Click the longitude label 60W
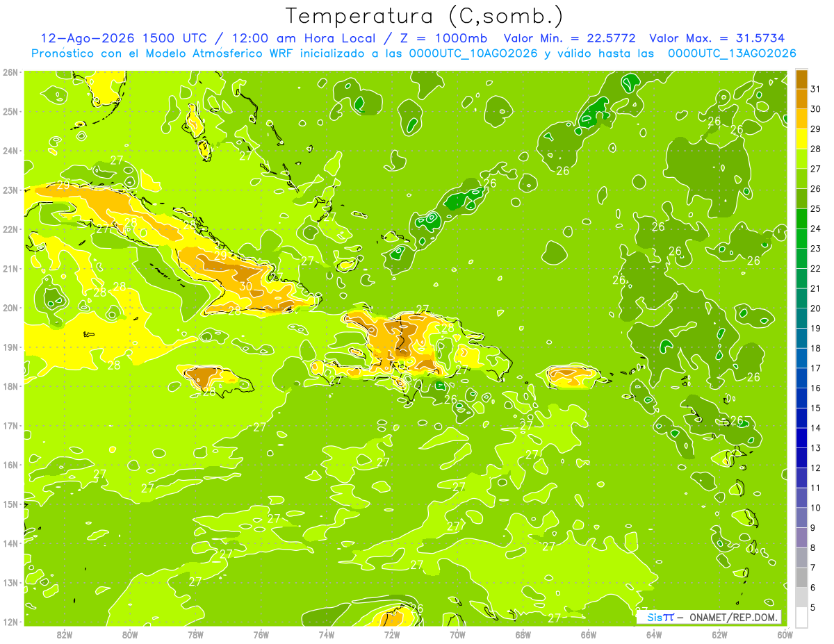 pyautogui.click(x=785, y=634)
